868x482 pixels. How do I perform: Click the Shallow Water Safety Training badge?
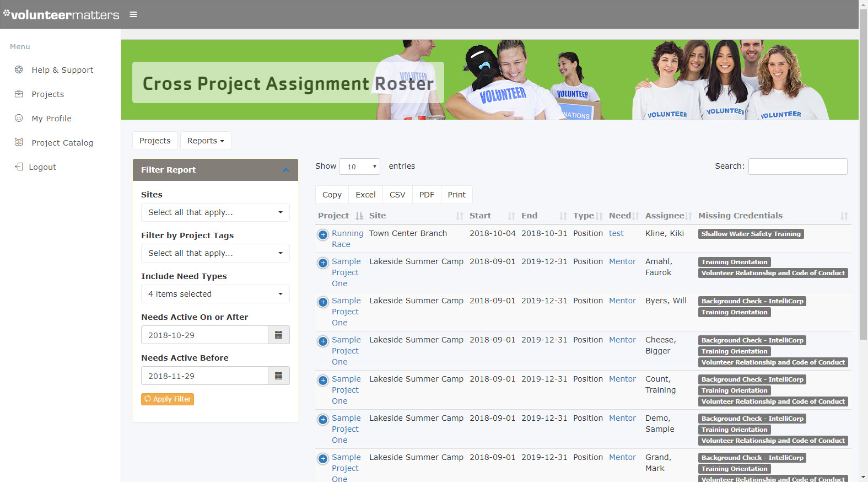(751, 234)
